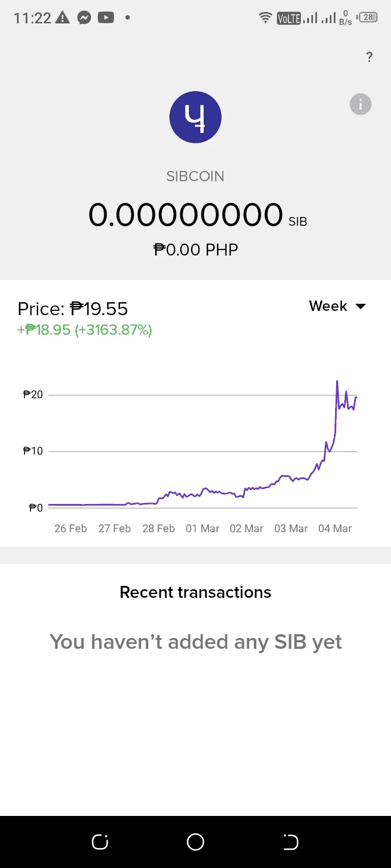Tap the Price ₱19.55 label
Image resolution: width=391 pixels, height=868 pixels.
(73, 309)
